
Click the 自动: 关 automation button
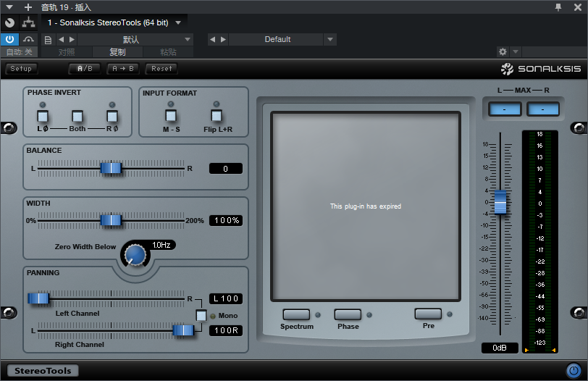coord(19,52)
